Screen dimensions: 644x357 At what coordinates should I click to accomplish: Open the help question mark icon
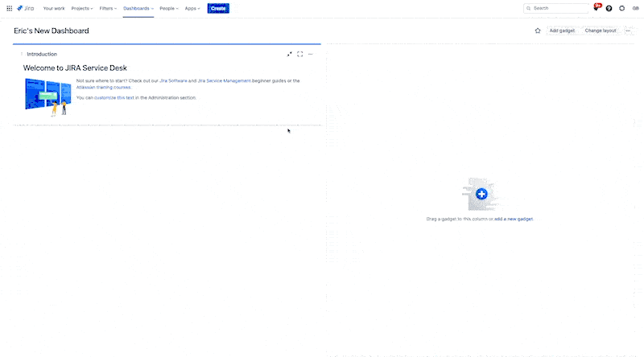(x=609, y=8)
